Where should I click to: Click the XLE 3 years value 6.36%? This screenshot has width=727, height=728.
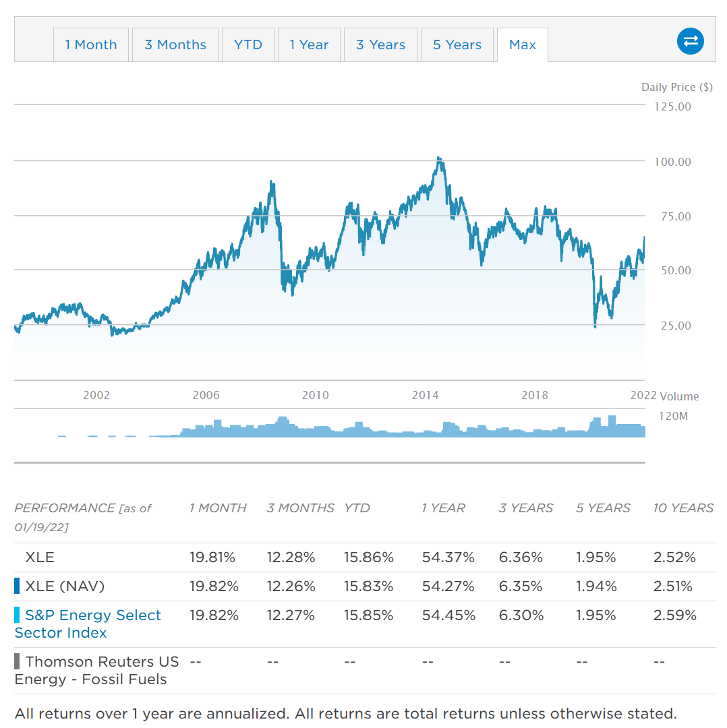click(521, 557)
